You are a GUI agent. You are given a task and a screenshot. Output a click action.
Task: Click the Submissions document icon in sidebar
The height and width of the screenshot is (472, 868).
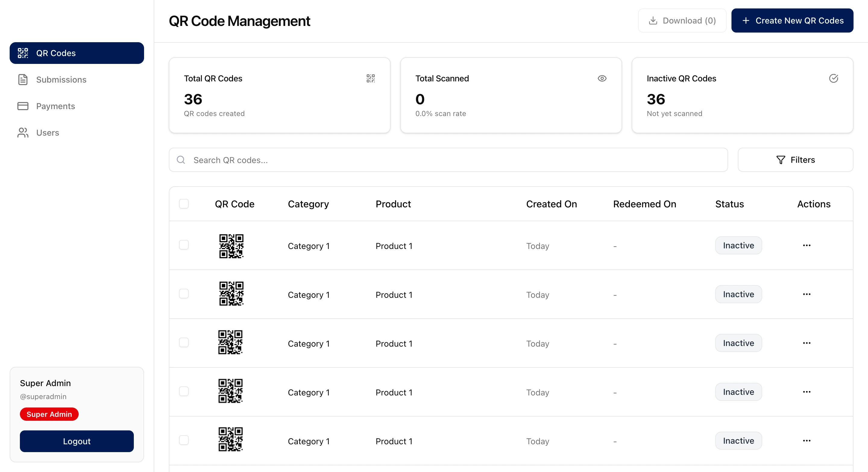point(22,80)
